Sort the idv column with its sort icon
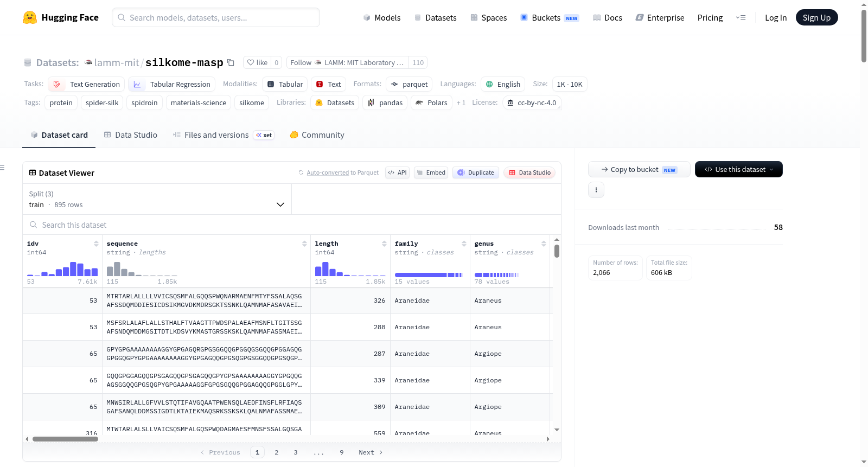Screen dimensions: 868x467 pos(96,244)
